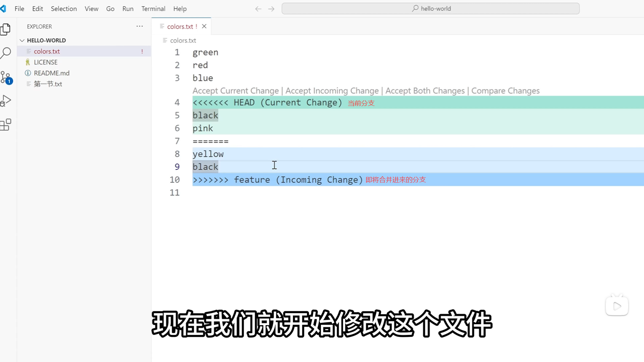The width and height of the screenshot is (644, 362).
Task: Click the forward navigation arrow
Action: pyautogui.click(x=271, y=9)
